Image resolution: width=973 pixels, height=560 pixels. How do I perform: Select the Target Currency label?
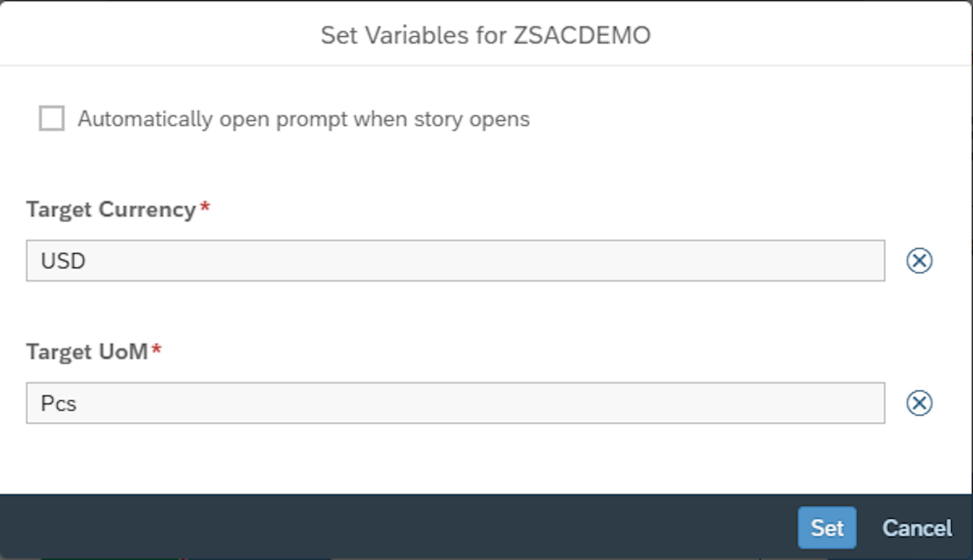click(x=112, y=209)
